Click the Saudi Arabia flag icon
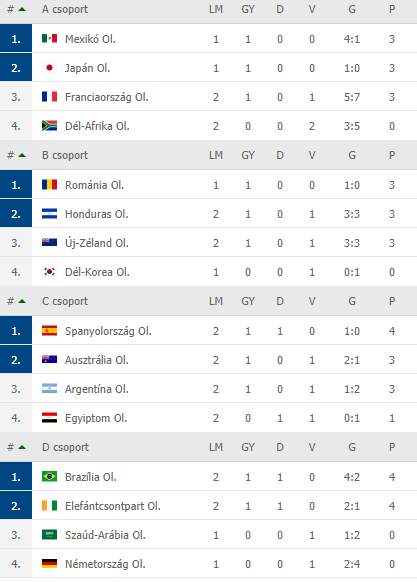Image resolution: width=417 pixels, height=582 pixels. point(49,534)
